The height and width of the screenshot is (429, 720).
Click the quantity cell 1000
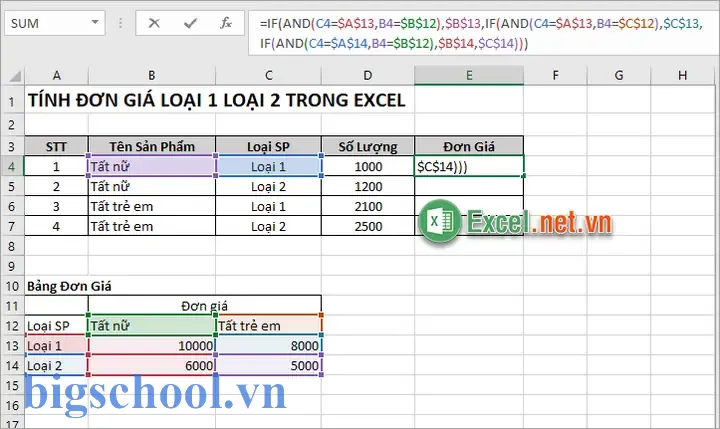[368, 166]
